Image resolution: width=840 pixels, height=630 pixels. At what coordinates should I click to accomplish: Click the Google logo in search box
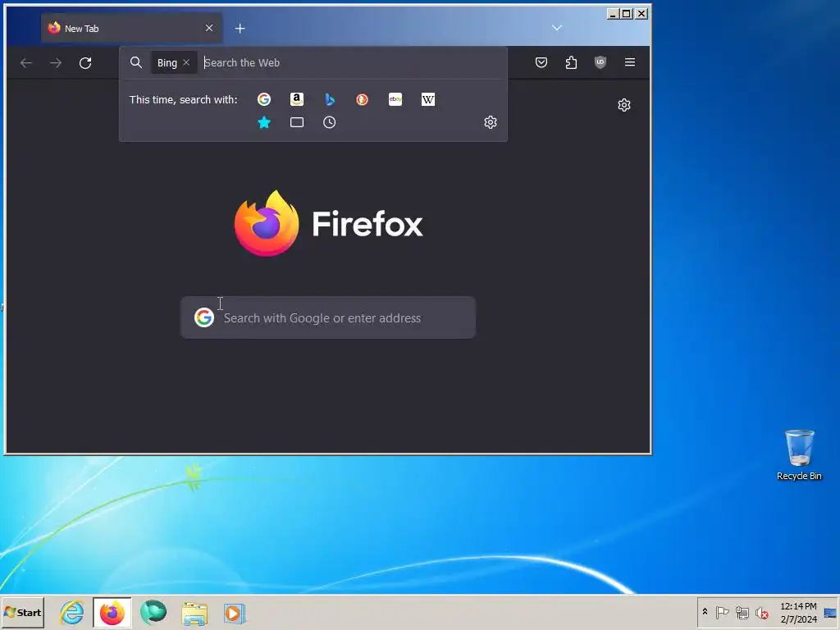(204, 317)
